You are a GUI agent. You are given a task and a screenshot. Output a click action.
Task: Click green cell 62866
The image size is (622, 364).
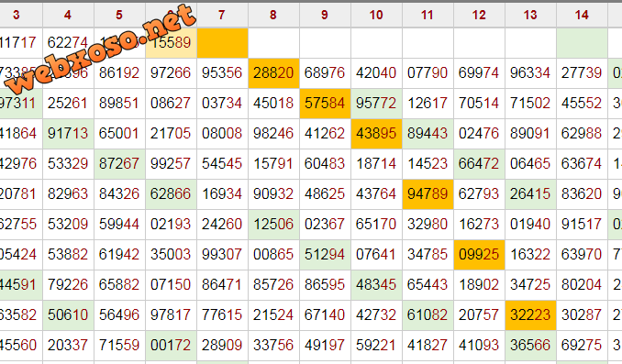(171, 193)
